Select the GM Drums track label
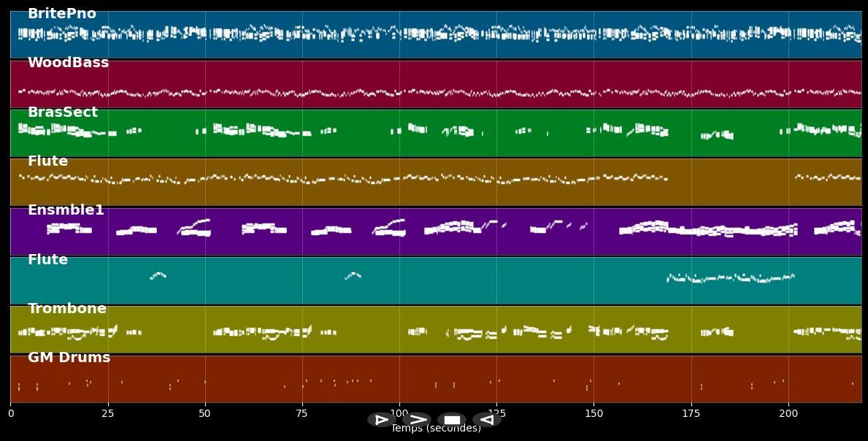 click(69, 358)
